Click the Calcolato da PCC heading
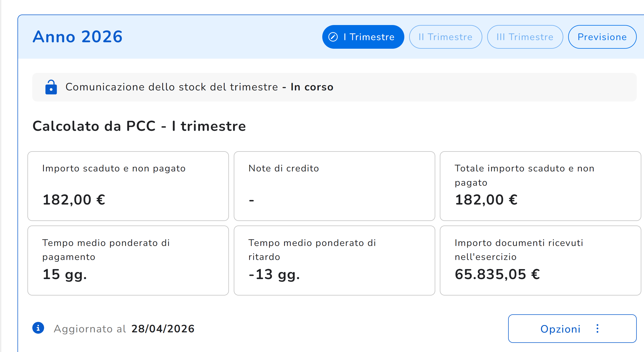The height and width of the screenshot is (352, 644). tap(139, 126)
